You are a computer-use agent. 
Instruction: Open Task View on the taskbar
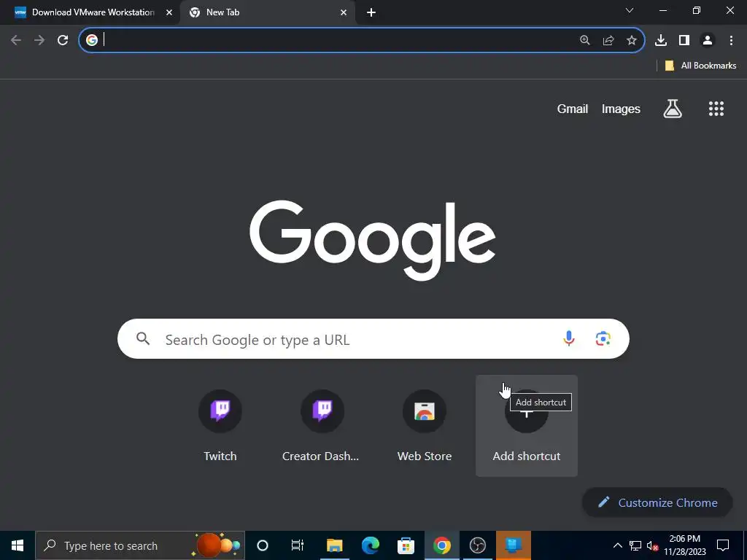pos(298,545)
